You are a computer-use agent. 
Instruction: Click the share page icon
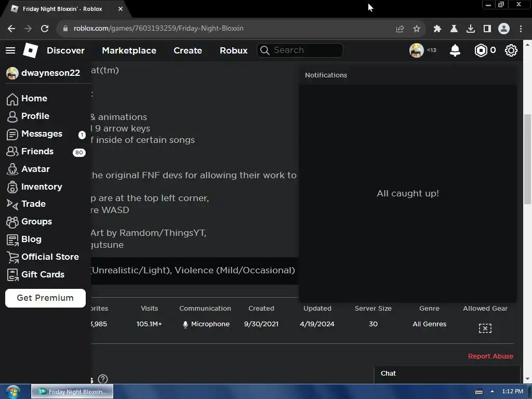coord(400,29)
